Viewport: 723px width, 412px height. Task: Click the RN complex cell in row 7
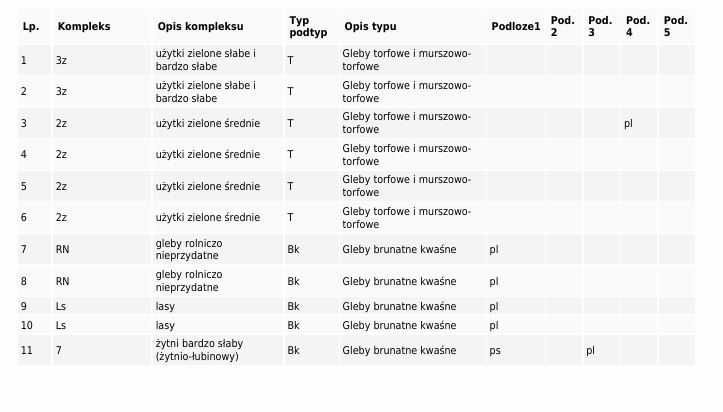coord(63,249)
